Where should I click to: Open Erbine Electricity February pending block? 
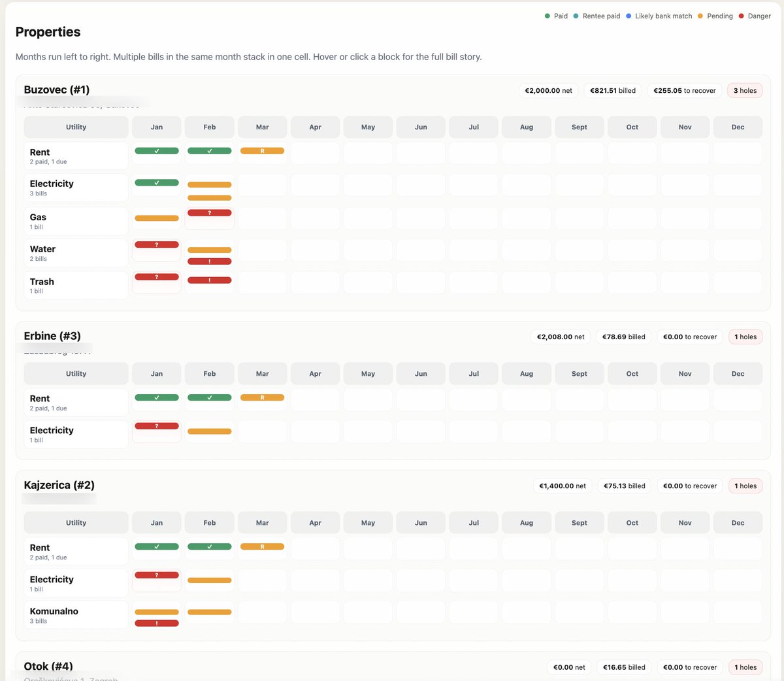210,431
